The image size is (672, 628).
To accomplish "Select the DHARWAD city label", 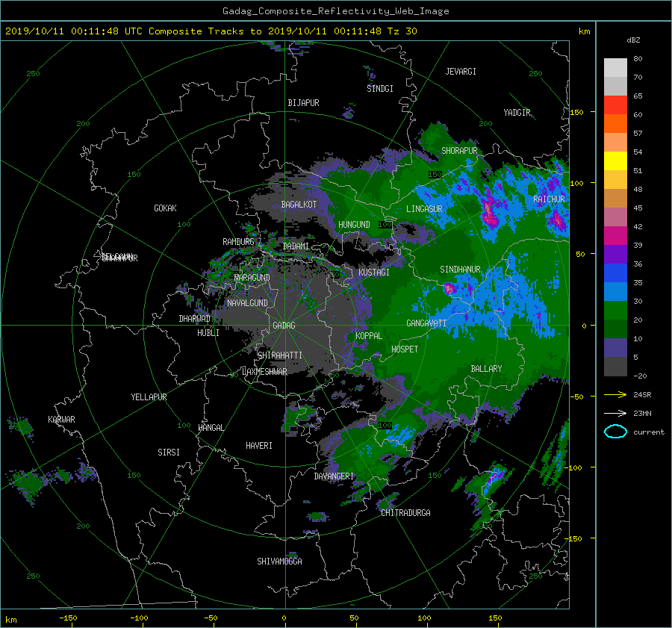I will tap(195, 319).
